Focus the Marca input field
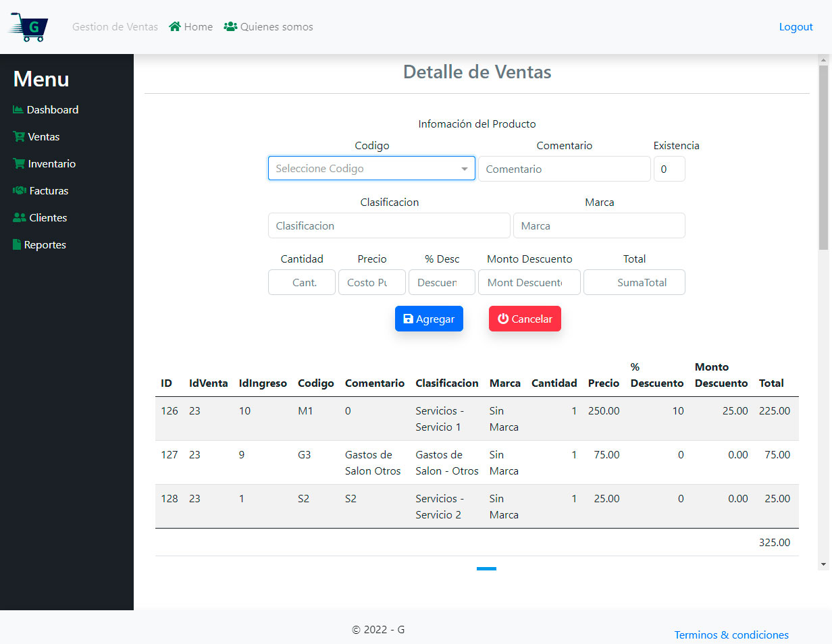This screenshot has height=644, width=832. coord(599,225)
